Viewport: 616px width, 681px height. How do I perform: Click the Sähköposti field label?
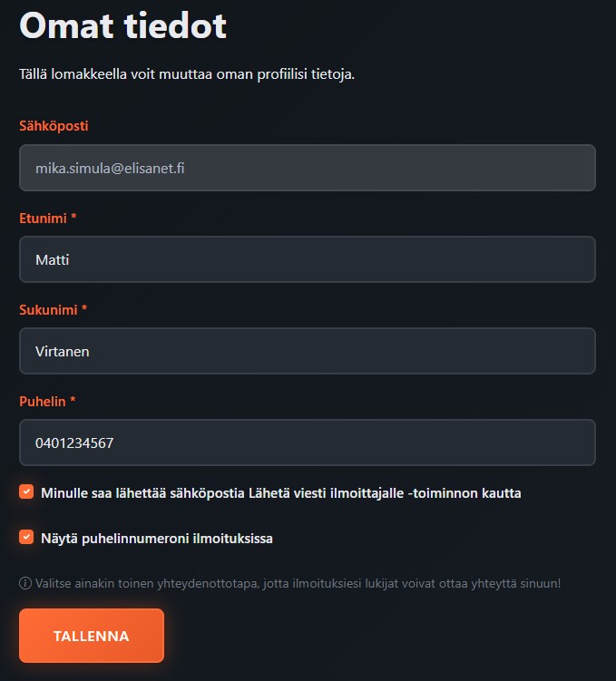click(54, 126)
